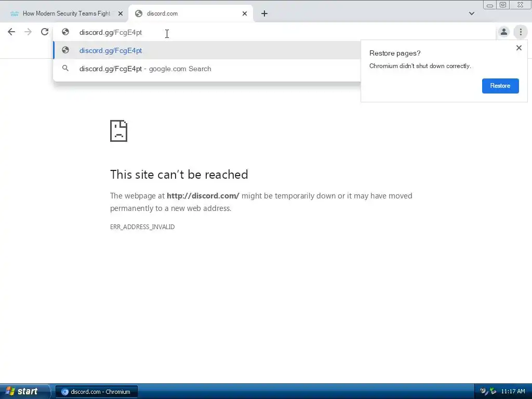Click first system tray icon
The width and height of the screenshot is (532, 399).
(484, 391)
